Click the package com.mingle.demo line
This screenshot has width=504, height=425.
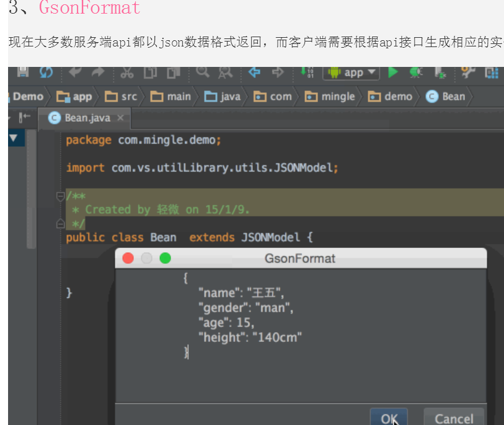[143, 140]
